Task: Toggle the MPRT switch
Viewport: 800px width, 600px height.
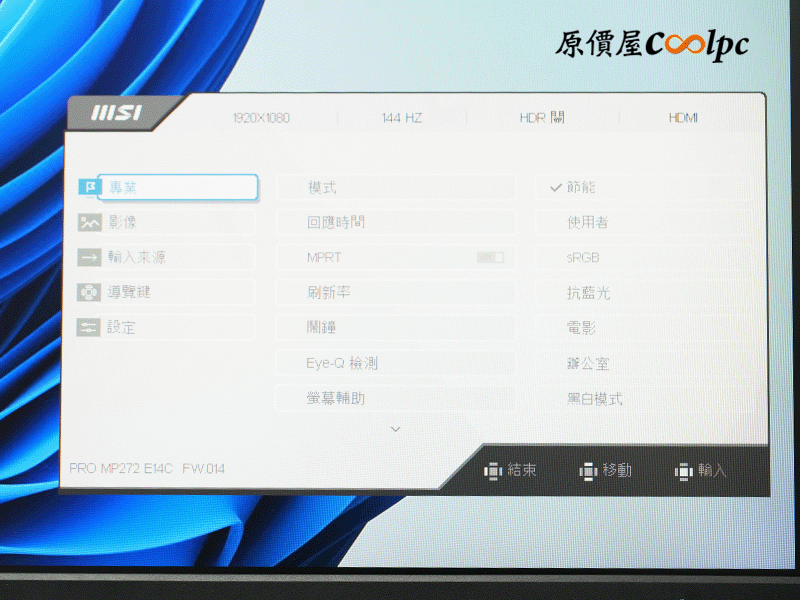Action: point(490,257)
